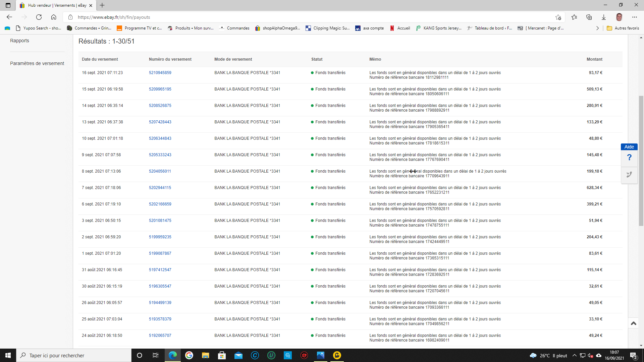This screenshot has width=644, height=362.
Task: Show hidden system tray icons chevron
Action: 574,355
